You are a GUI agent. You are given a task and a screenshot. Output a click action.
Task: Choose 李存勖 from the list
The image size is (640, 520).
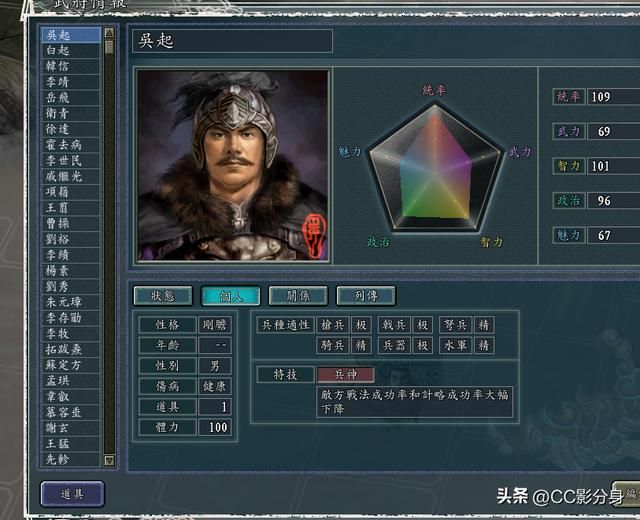(71, 318)
